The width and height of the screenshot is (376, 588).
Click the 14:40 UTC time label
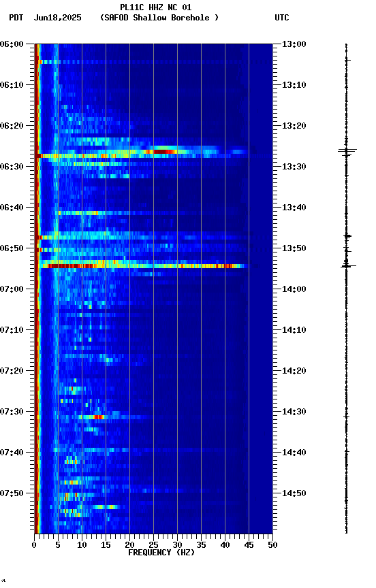pos(294,453)
